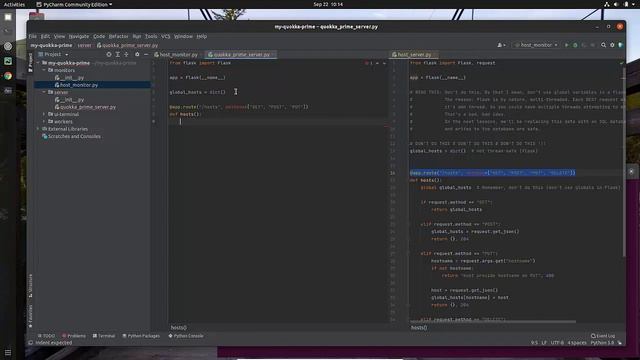
Task: Open PyCharm Community Edition app menu
Action: (74, 4)
